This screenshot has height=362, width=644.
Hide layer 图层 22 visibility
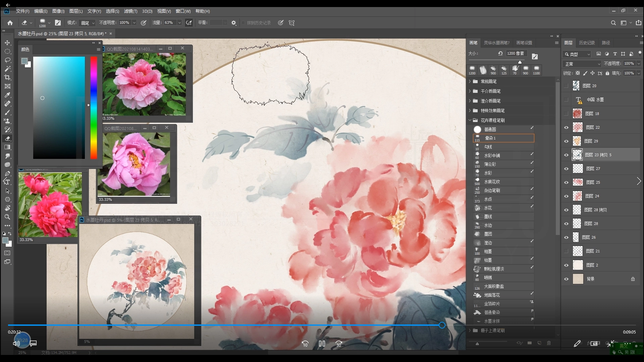pyautogui.click(x=567, y=127)
